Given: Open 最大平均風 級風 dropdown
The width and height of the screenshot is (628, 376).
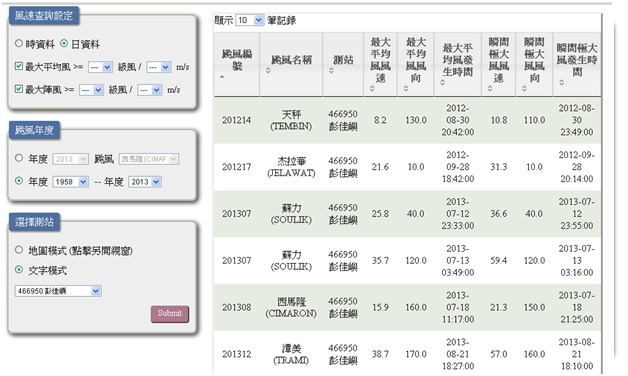Looking at the screenshot, I should (100, 67).
